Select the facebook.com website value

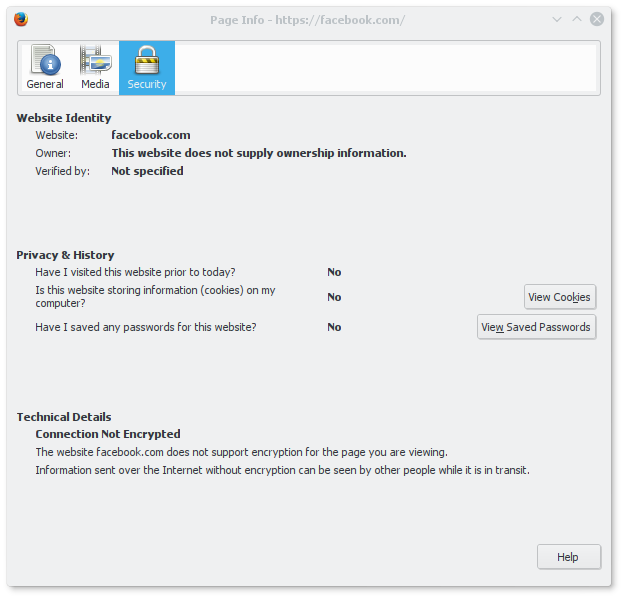coord(151,135)
